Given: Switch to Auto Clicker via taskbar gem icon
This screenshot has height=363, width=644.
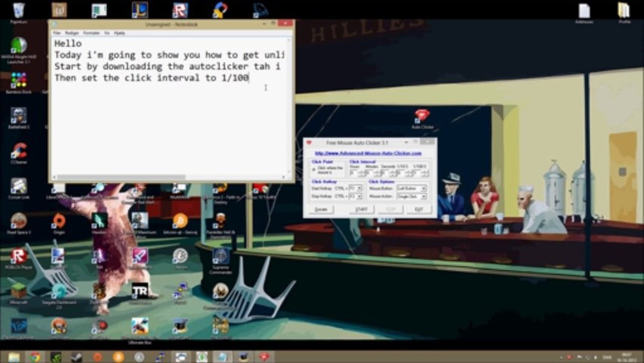Looking at the screenshot, I should (264, 357).
